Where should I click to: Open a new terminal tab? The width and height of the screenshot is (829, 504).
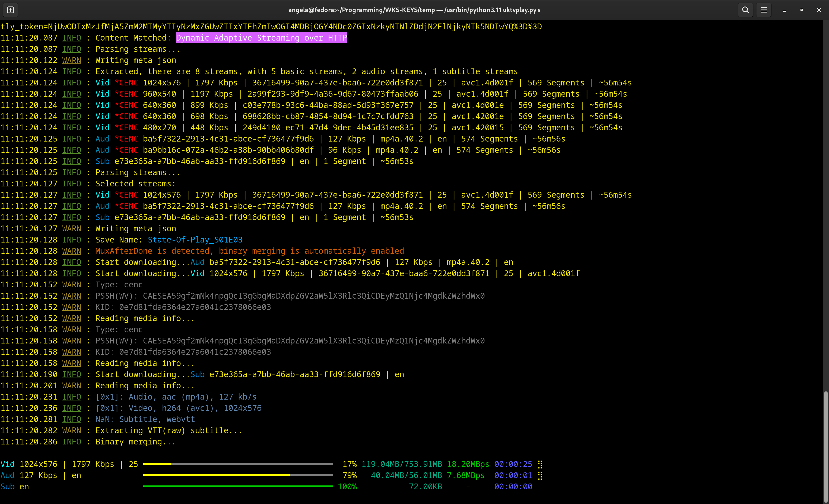pos(10,10)
